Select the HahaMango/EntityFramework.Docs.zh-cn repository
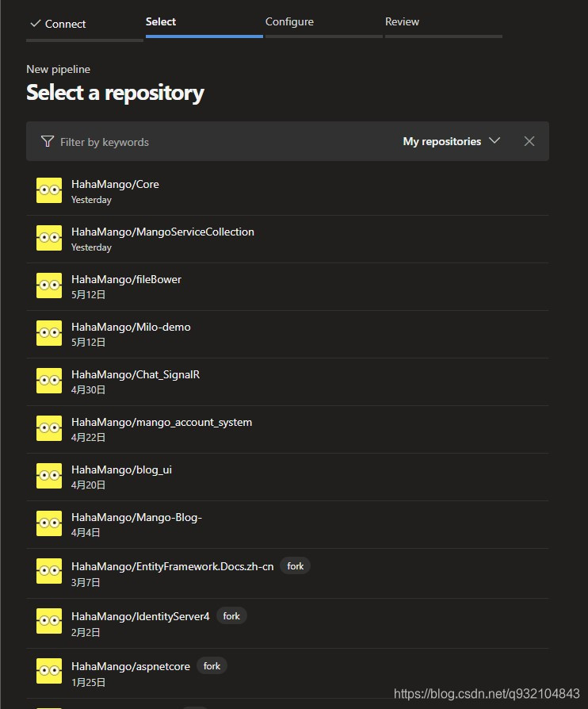The image size is (588, 709). (288, 573)
